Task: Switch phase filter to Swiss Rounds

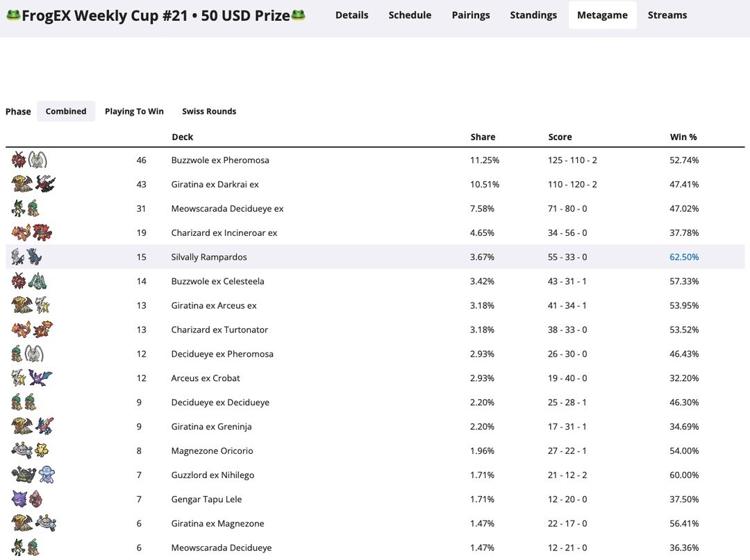Action: [x=209, y=111]
